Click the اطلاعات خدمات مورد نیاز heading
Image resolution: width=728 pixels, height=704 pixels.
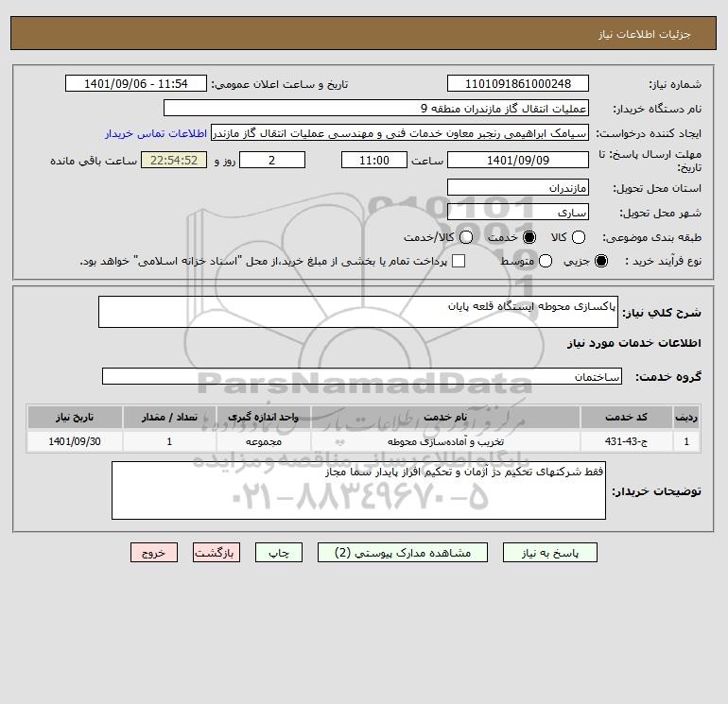[634, 343]
